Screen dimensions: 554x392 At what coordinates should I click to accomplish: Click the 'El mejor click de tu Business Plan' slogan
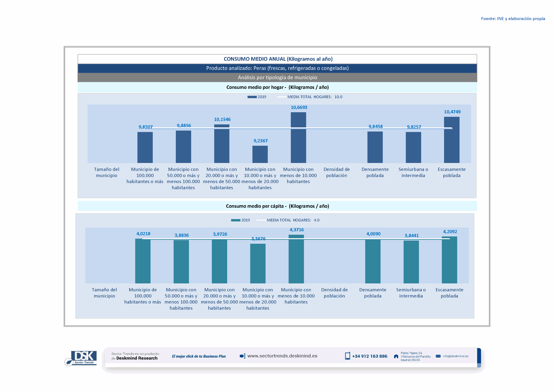pyautogui.click(x=199, y=356)
